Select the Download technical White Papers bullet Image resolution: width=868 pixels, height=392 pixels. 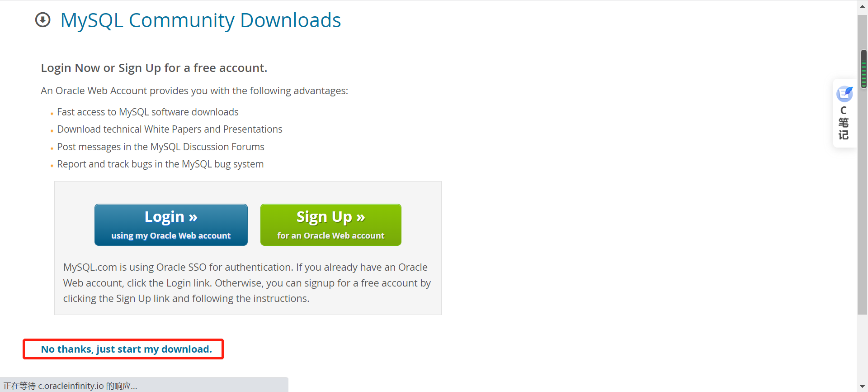coord(170,129)
